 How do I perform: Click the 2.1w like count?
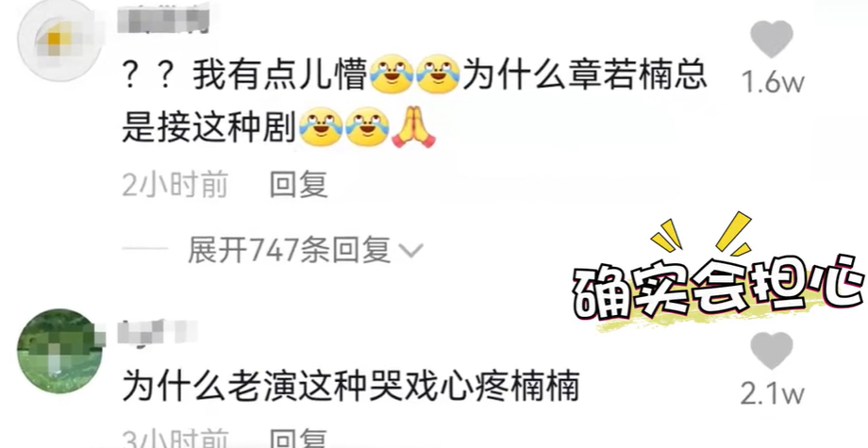(x=772, y=394)
